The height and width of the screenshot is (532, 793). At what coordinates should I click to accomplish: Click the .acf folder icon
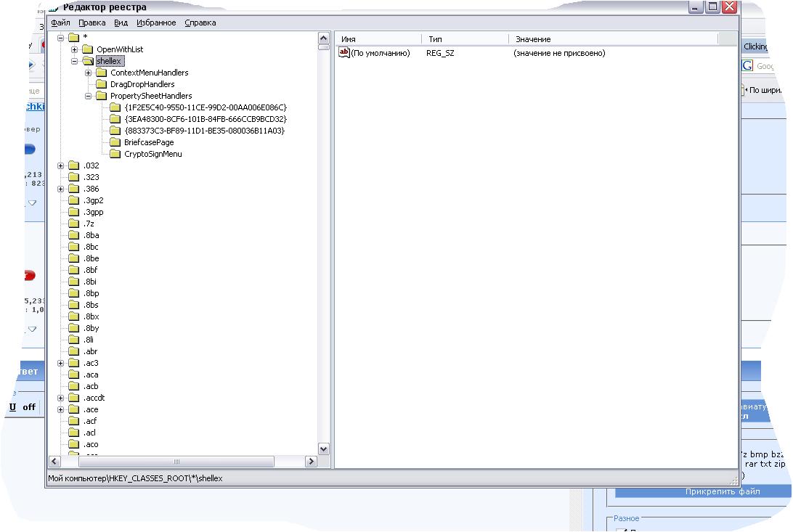click(74, 421)
